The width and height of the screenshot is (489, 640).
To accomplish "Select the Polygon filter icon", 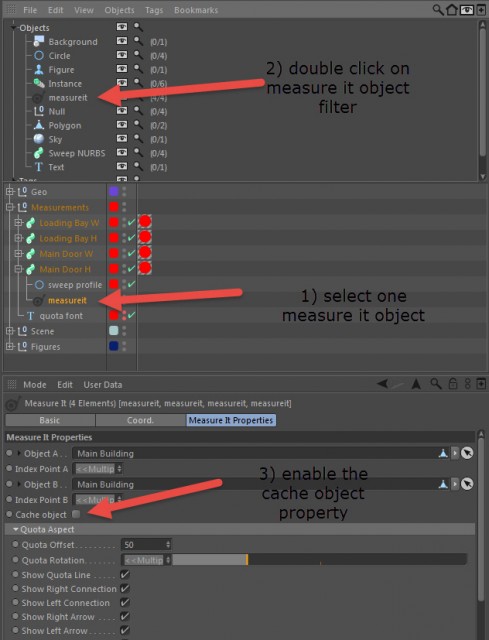I will (39, 125).
